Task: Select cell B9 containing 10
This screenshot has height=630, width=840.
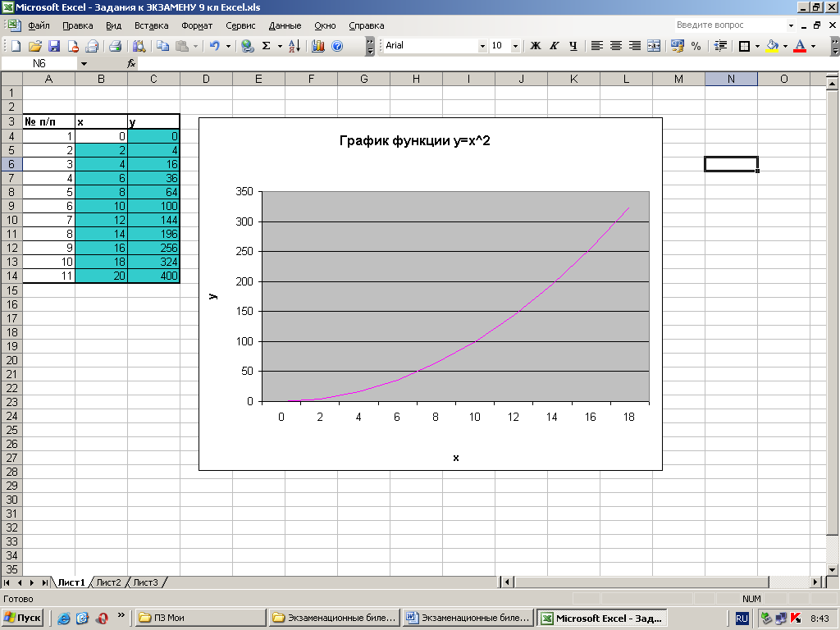Action: coord(101,206)
